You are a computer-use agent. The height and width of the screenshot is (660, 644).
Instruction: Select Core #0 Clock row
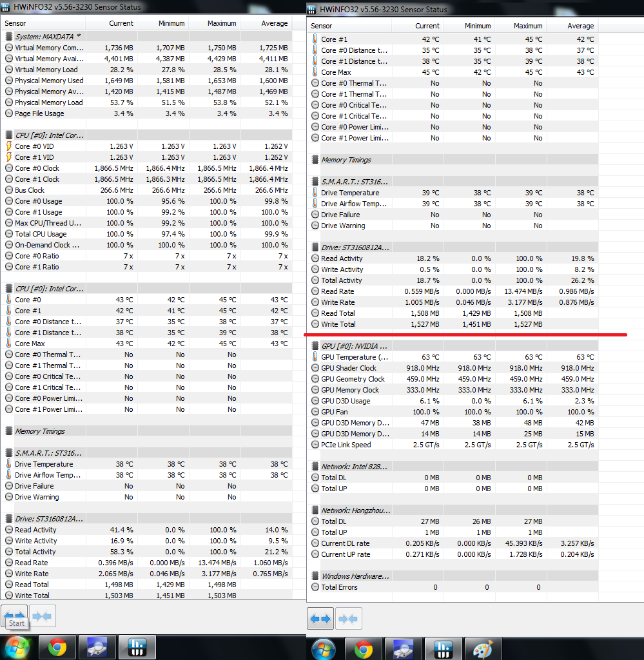click(147, 168)
